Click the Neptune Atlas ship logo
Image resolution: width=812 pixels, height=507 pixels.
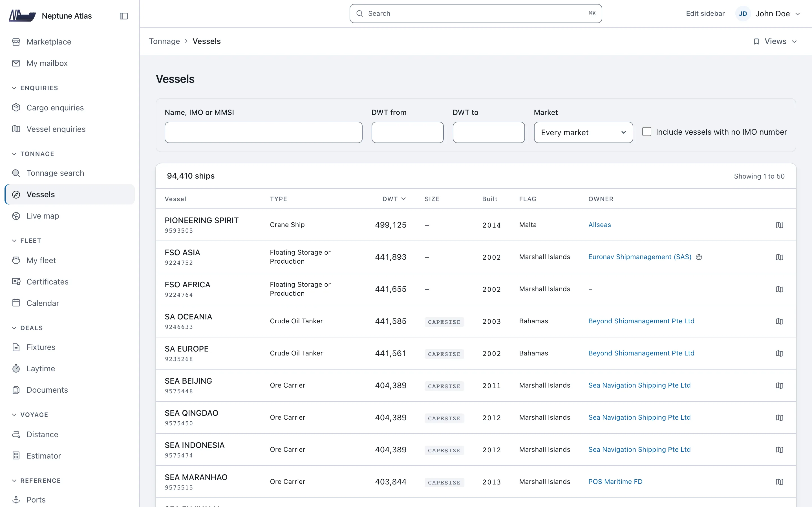[23, 16]
